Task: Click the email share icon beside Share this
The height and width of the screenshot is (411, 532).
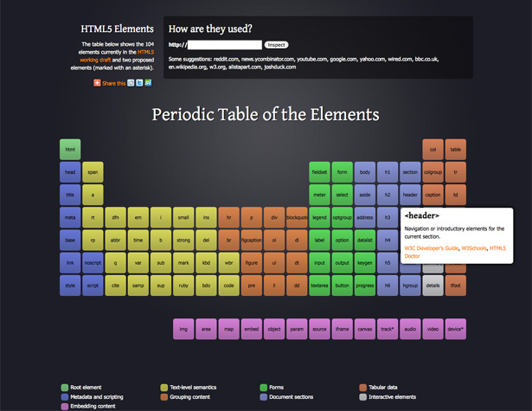Action: coord(131,83)
